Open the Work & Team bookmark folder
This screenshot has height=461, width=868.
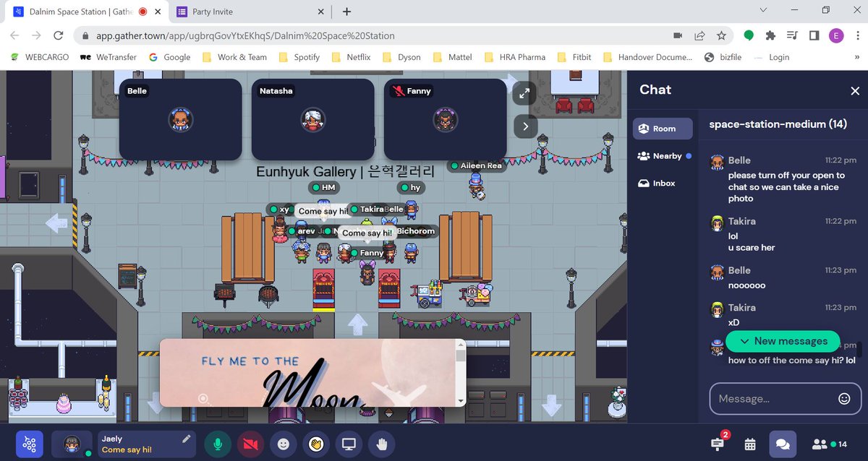(x=234, y=57)
